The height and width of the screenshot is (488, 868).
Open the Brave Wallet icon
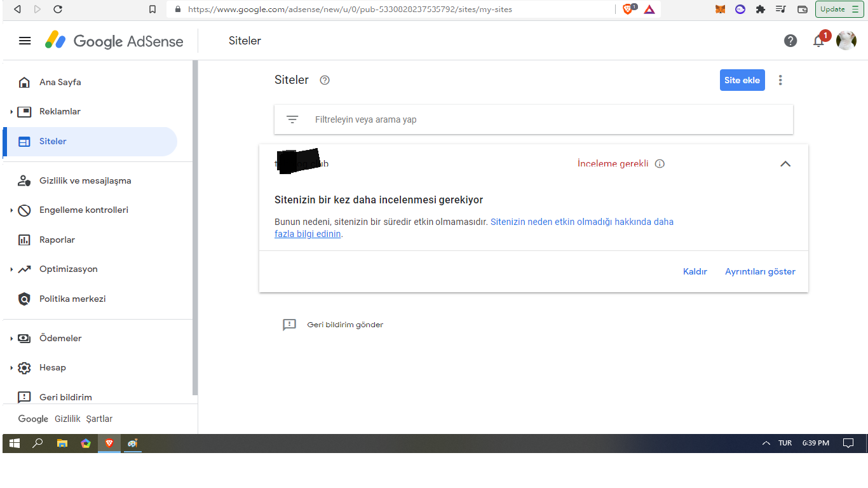803,10
